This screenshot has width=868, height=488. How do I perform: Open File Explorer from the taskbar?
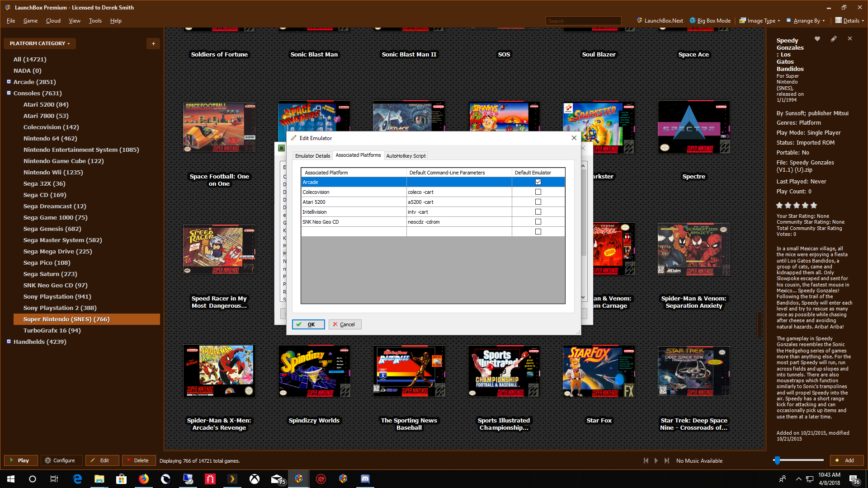point(99,479)
